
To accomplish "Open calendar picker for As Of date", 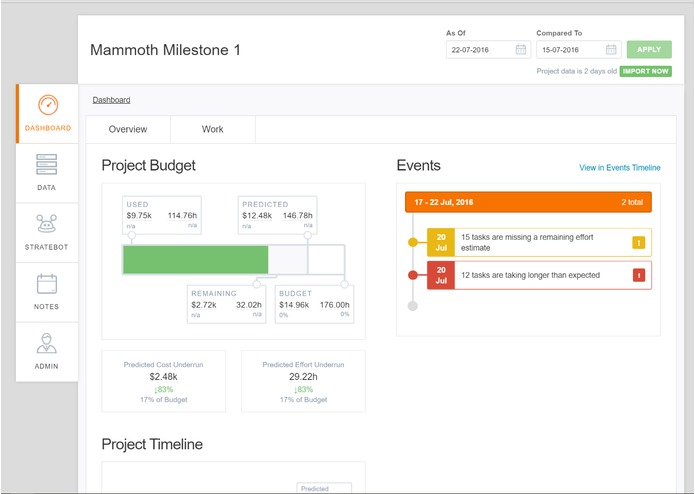I will [521, 50].
